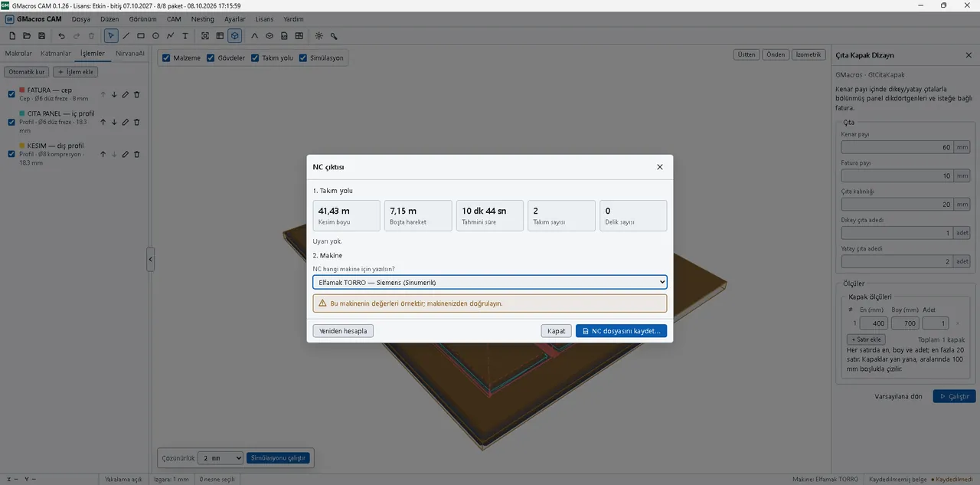The height and width of the screenshot is (485, 980).
Task: Switch to the Katmanlar tab
Action: point(56,54)
